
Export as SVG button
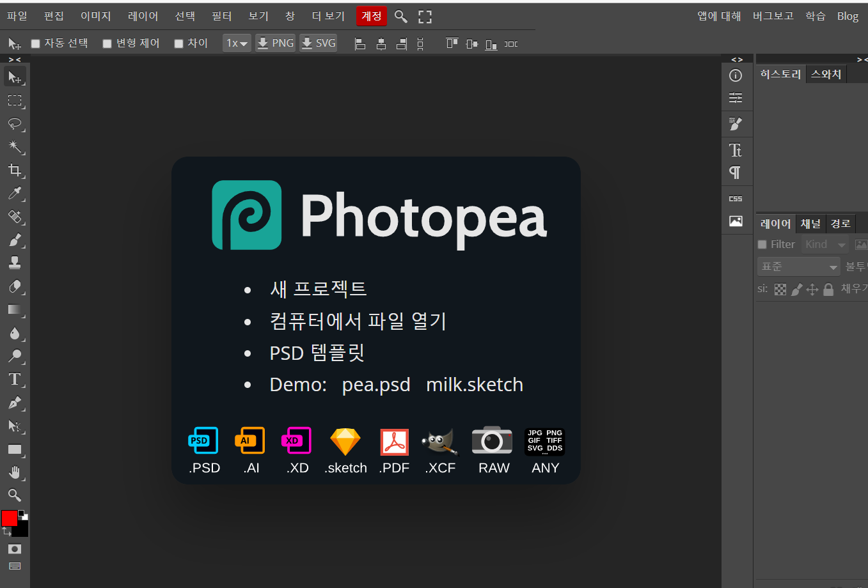[x=319, y=43]
